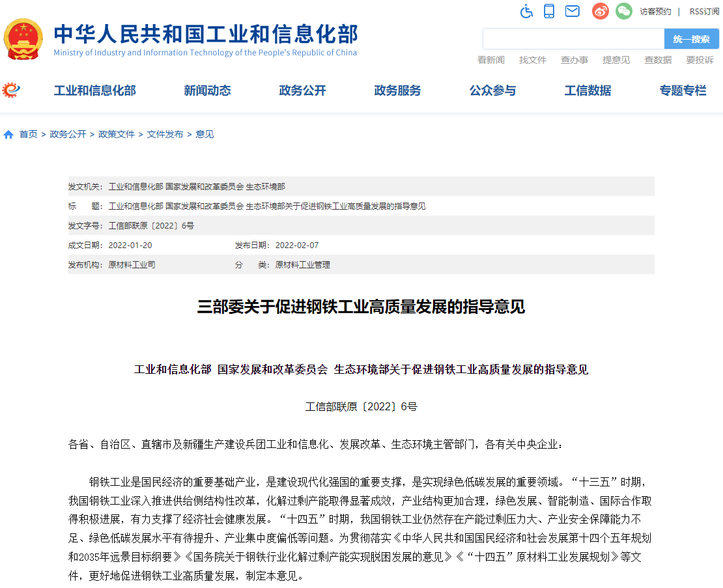The width and height of the screenshot is (723, 588).
Task: Open the 政务公开 navigation menu
Action: pos(302,91)
